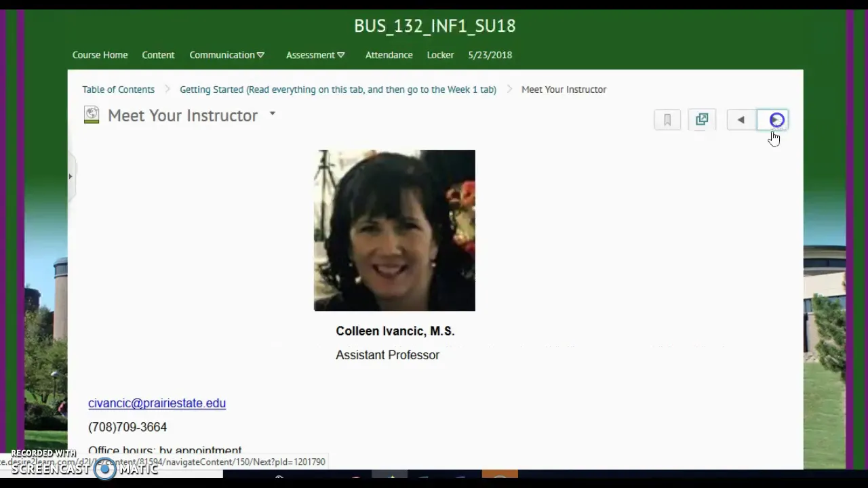
Task: Click the Meet Your Instructor breadcrumb text
Action: [x=564, y=89]
